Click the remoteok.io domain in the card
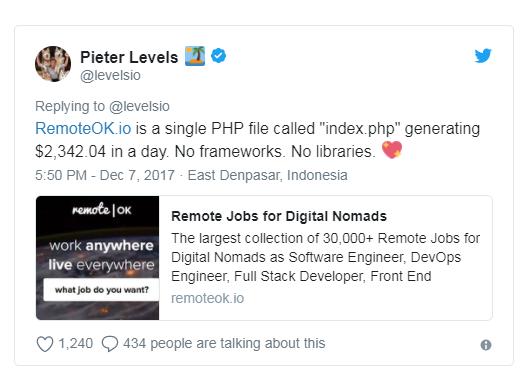Screen dimensions: 530x384 pyautogui.click(x=207, y=298)
